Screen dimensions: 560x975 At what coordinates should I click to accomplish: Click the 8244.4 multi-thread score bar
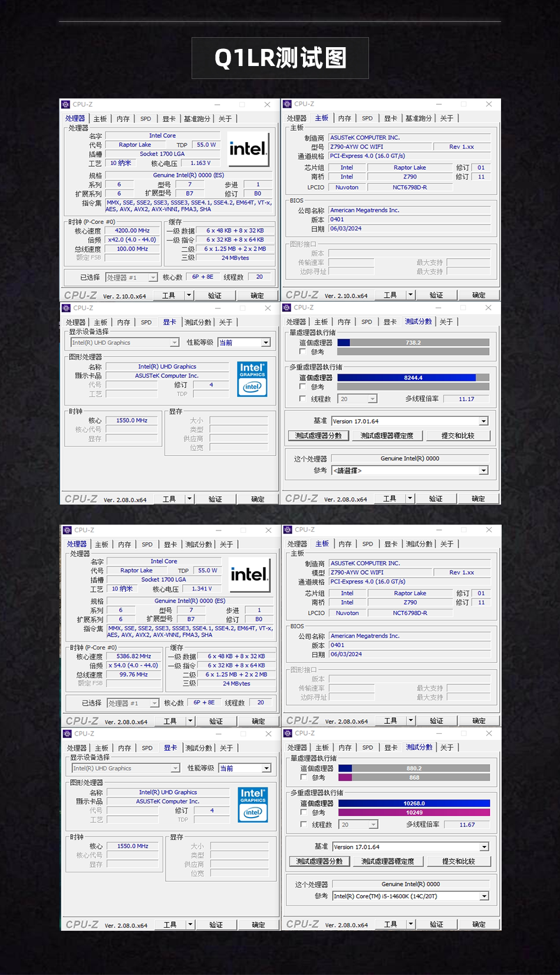[413, 378]
